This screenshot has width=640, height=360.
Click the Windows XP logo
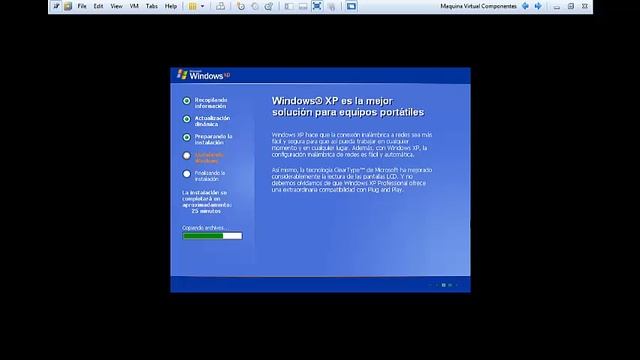(x=204, y=75)
